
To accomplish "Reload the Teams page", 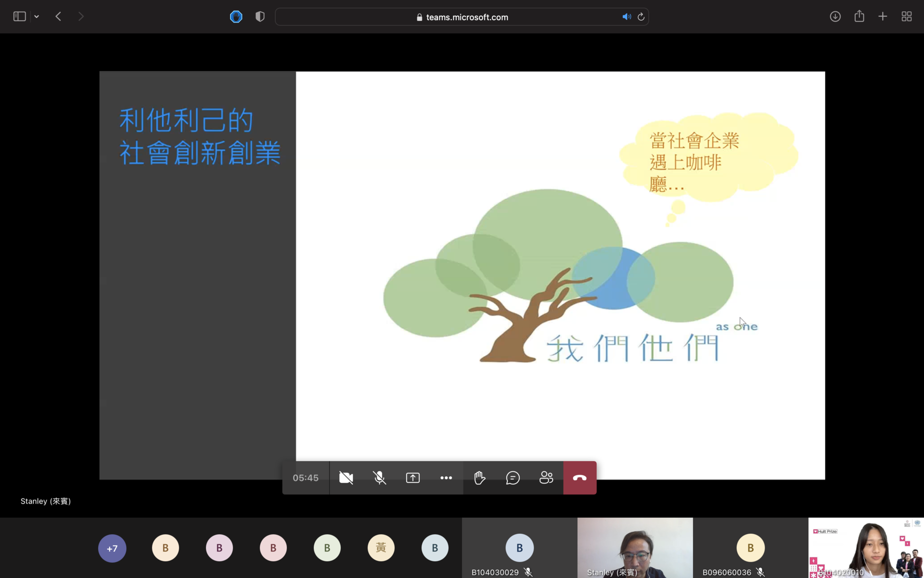I will tap(641, 17).
